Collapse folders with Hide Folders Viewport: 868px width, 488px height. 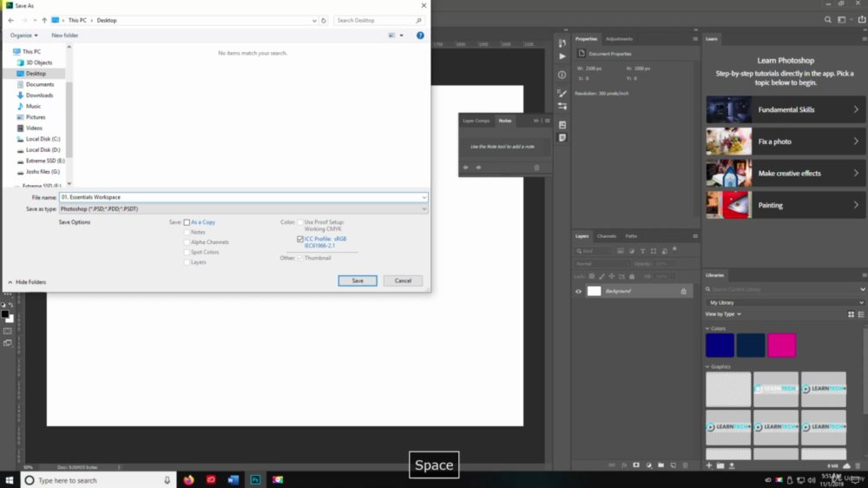point(27,282)
